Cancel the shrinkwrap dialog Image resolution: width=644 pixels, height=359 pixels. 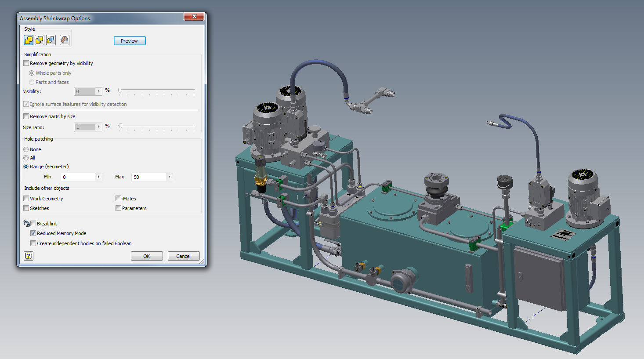[x=184, y=256]
